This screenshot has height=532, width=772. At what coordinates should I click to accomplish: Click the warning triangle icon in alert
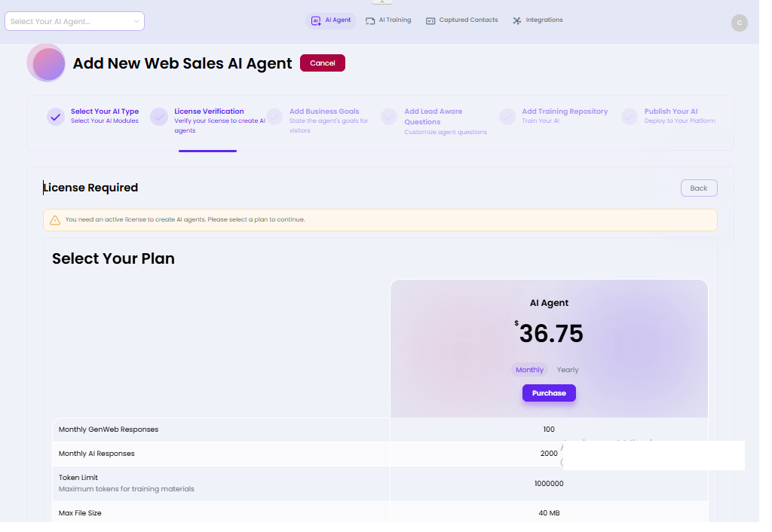(x=55, y=220)
